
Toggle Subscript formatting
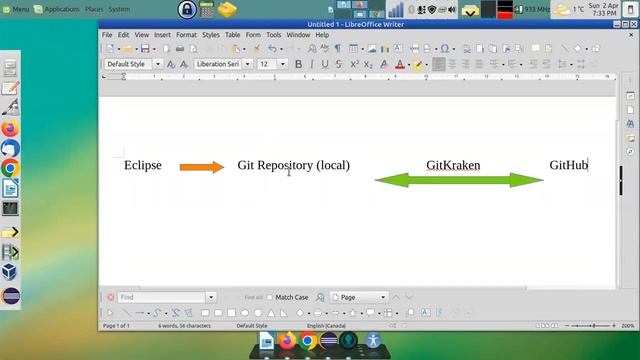point(368,64)
